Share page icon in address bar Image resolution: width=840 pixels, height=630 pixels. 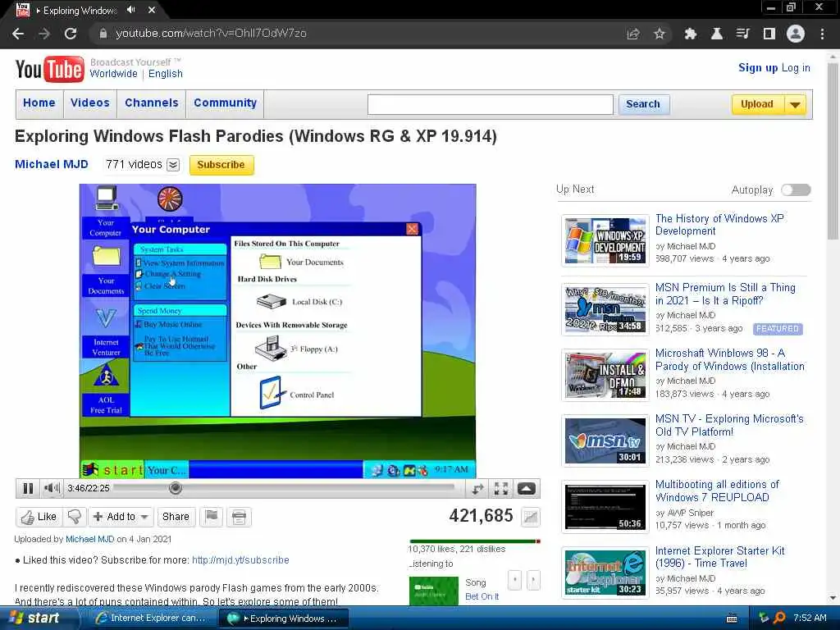(x=633, y=34)
